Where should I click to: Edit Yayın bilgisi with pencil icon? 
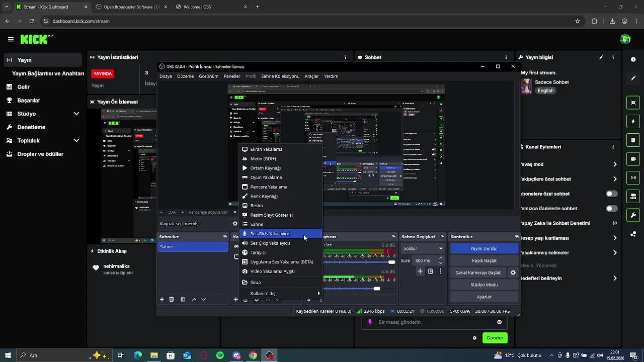(x=601, y=57)
